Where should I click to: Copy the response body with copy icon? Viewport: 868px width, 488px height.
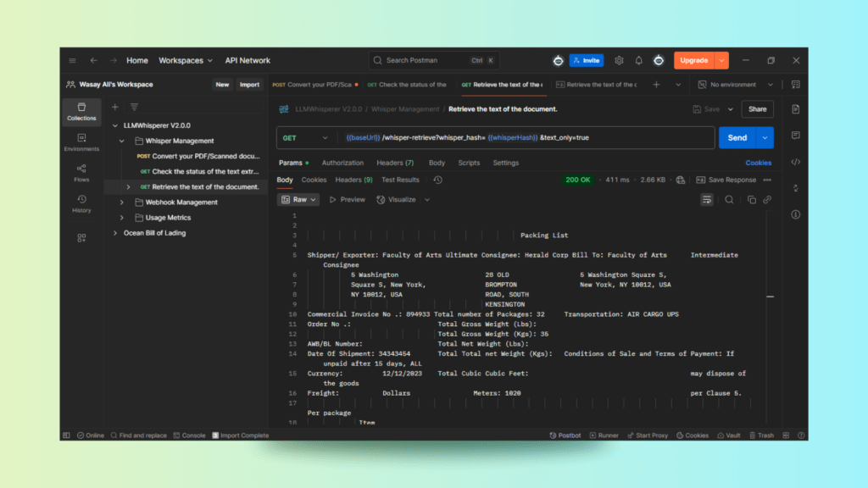[x=751, y=200]
